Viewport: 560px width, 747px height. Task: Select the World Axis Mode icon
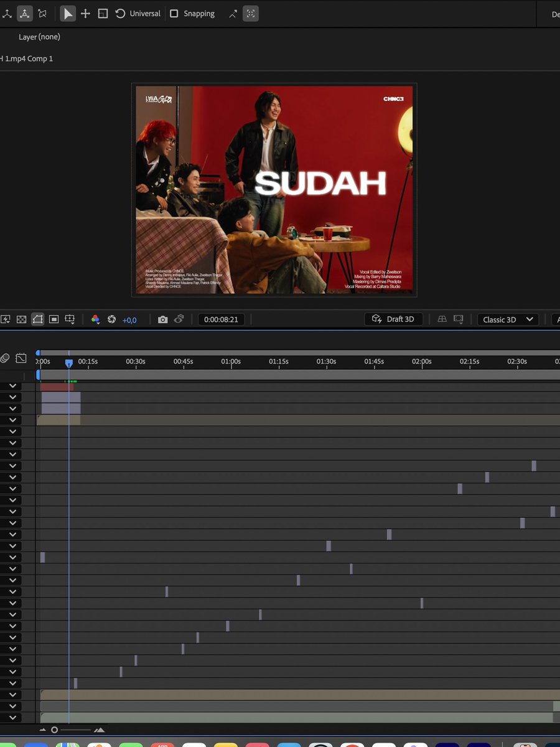[25, 13]
